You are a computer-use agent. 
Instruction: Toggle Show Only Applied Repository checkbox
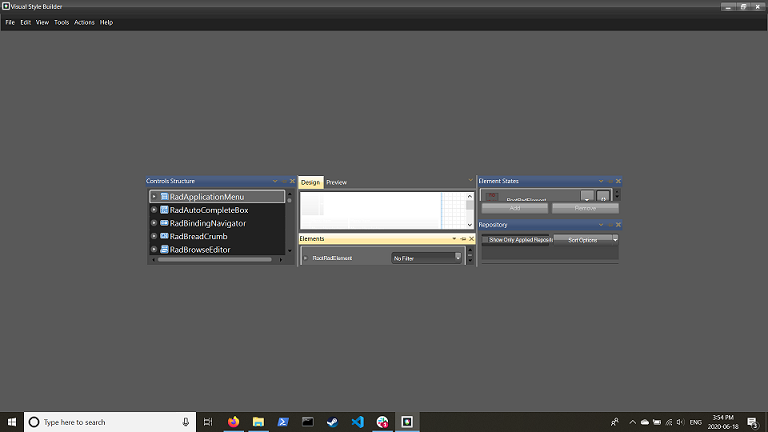(485, 240)
